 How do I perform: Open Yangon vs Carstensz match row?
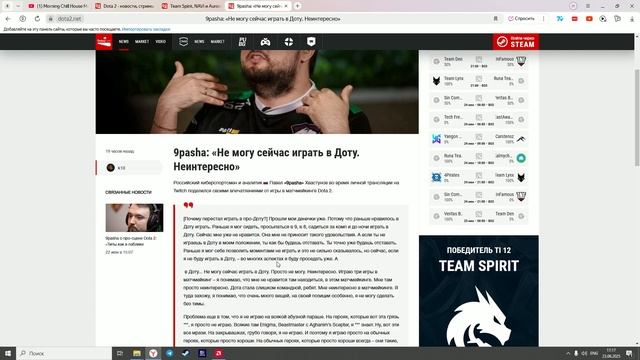[479, 139]
